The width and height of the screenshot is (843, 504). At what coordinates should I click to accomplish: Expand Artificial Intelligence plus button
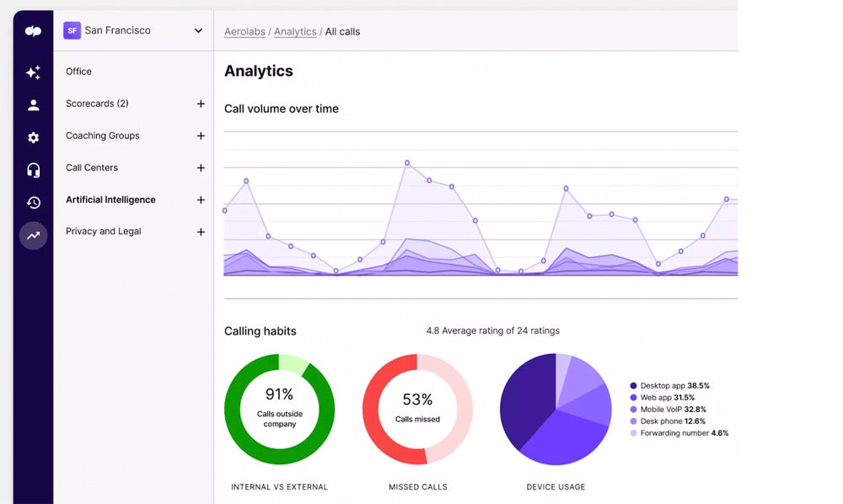tap(201, 200)
